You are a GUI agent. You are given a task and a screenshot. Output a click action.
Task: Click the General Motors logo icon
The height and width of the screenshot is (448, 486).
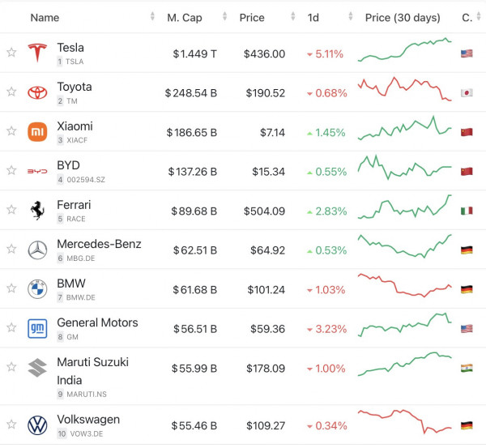coord(37,328)
